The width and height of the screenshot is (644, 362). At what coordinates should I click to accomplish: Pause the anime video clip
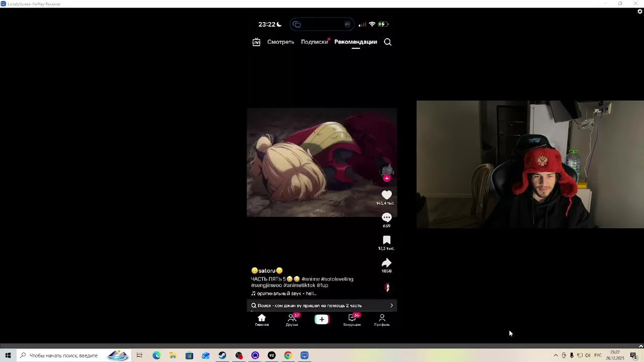pyautogui.click(x=322, y=162)
